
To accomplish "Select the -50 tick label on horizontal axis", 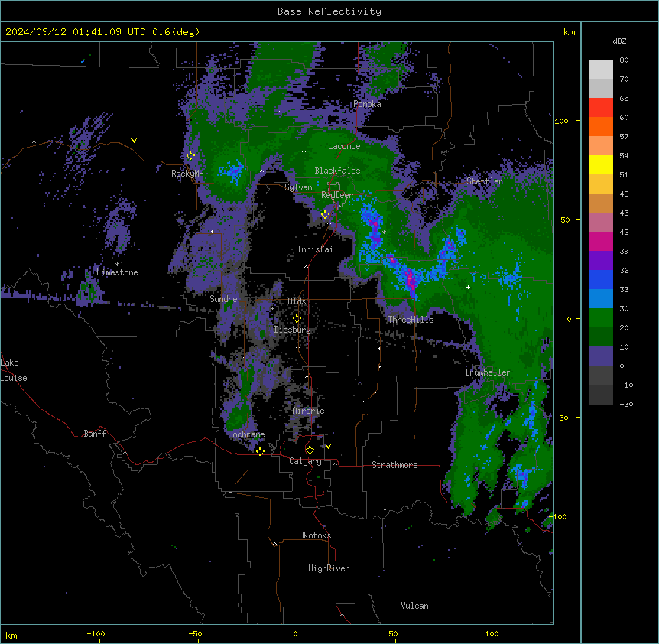I will (195, 633).
